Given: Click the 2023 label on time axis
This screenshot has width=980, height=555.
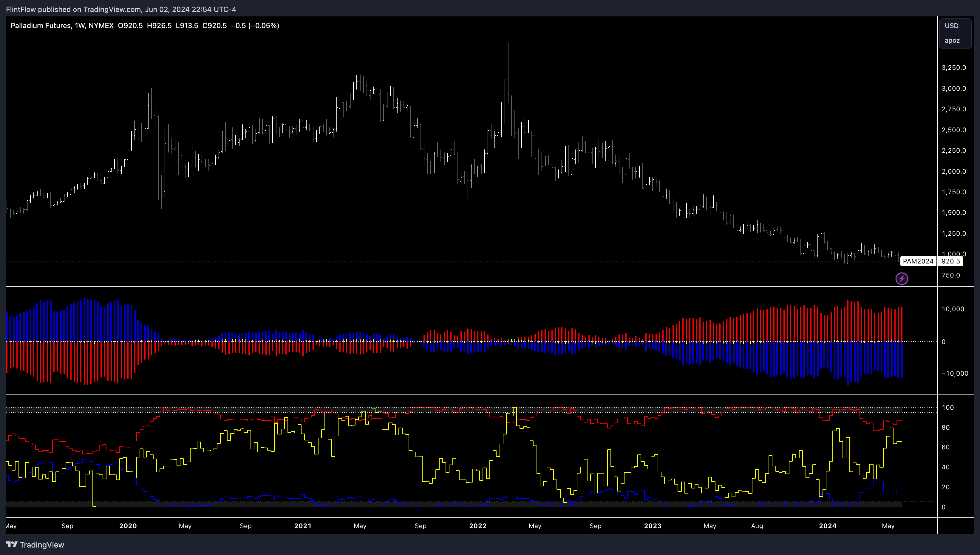Looking at the screenshot, I should click(x=653, y=526).
